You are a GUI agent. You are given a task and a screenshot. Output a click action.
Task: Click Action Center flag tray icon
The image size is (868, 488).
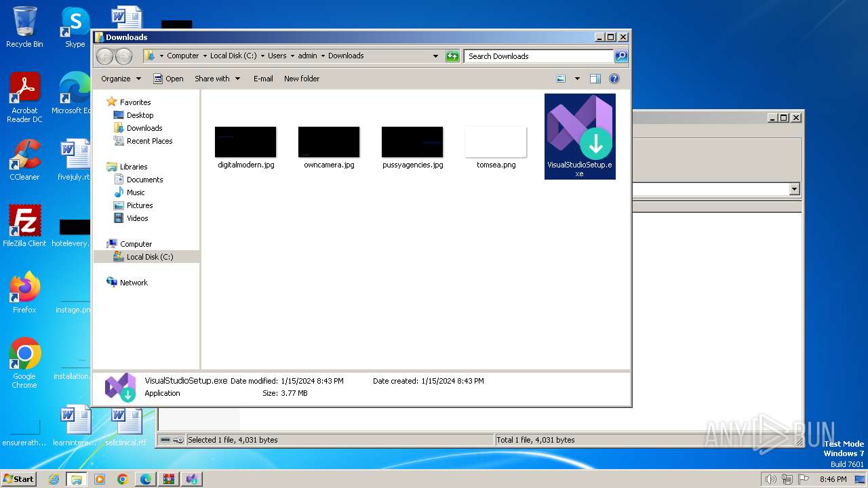802,479
